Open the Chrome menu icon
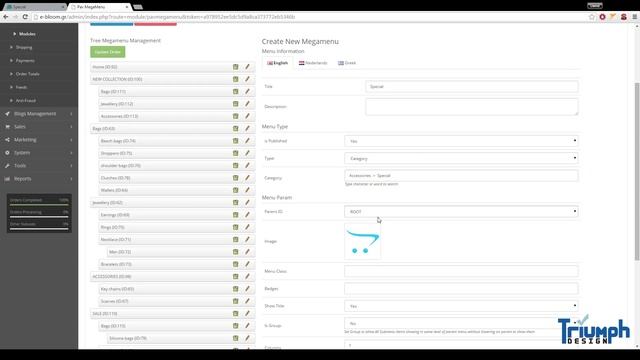Image resolution: width=640 pixels, height=360 pixels. pyautogui.click(x=635, y=17)
